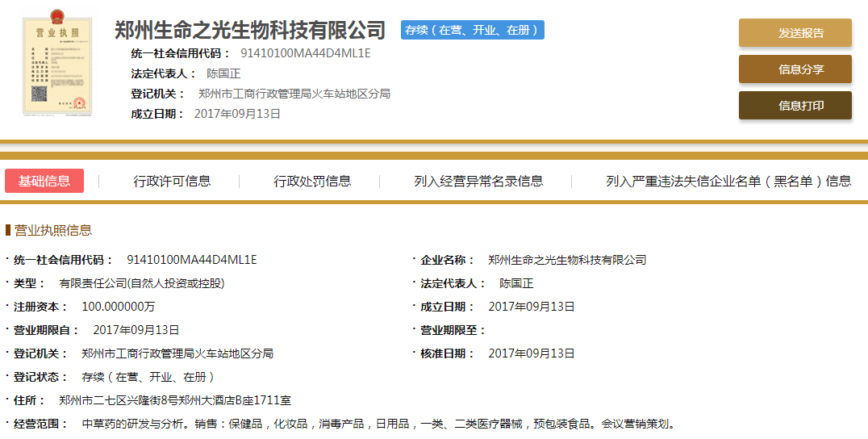
Task: Click header legal representative 陈国正
Action: point(223,73)
